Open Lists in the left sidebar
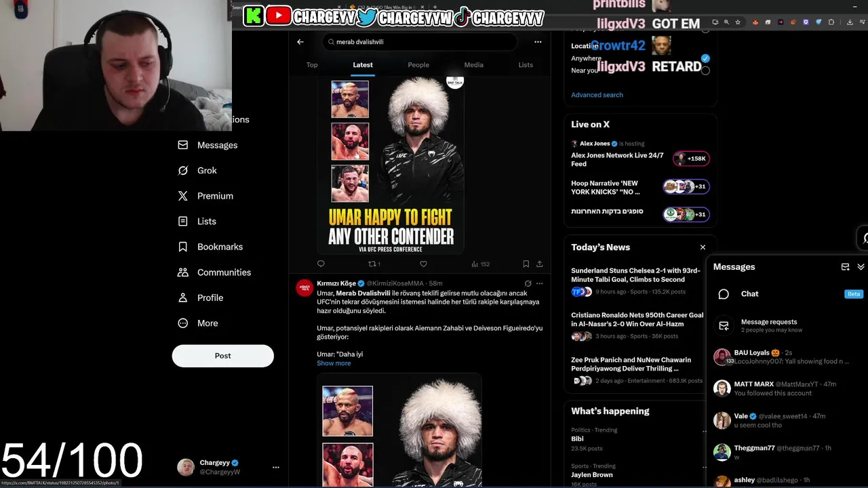 click(x=197, y=222)
